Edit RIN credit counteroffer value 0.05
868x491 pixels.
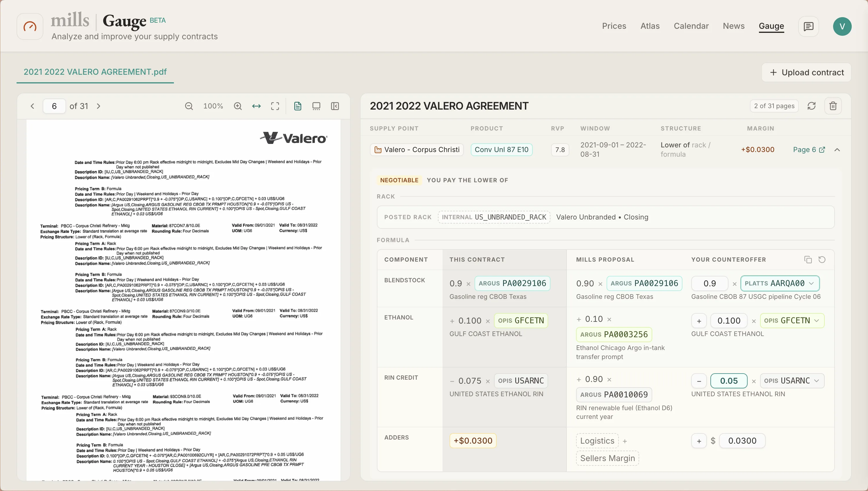point(729,381)
